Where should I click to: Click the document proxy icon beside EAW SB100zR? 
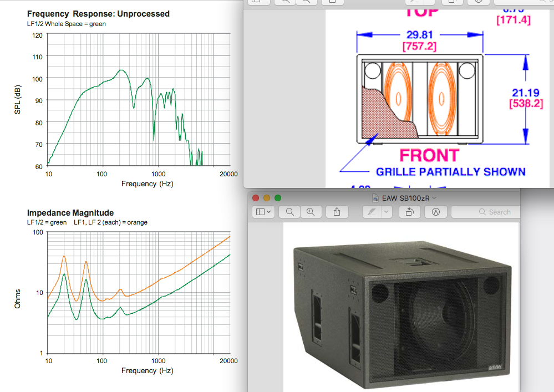point(375,198)
